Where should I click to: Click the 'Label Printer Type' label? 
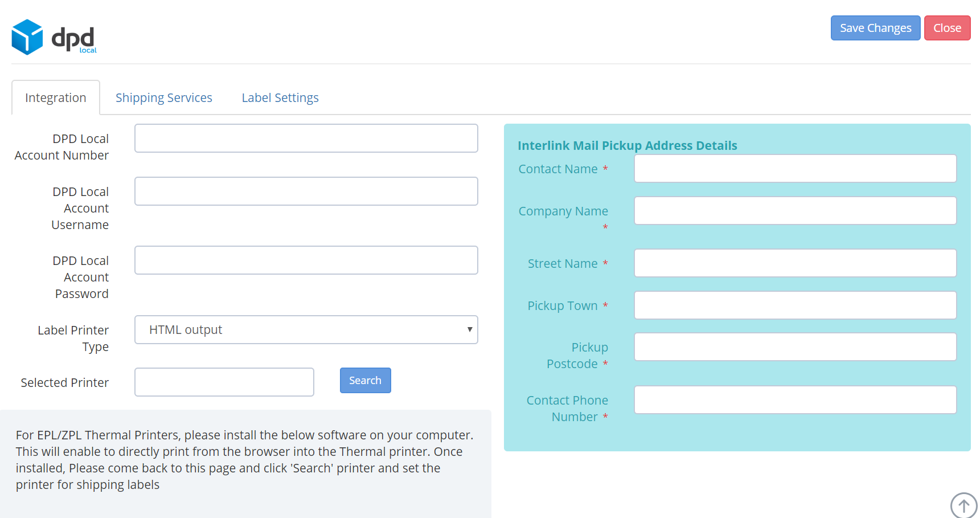coord(73,338)
